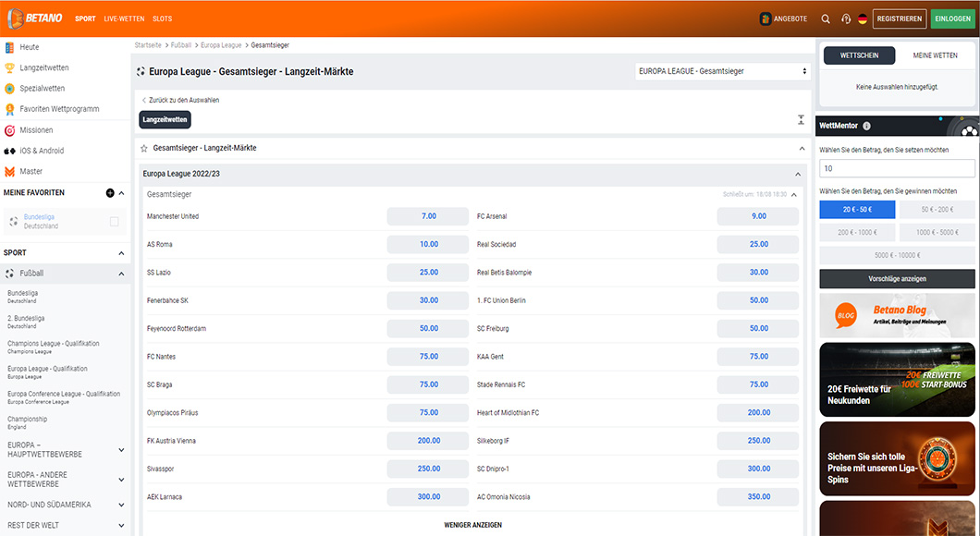Image resolution: width=980 pixels, height=536 pixels.
Task: Click the iOS & Android icon
Action: [x=9, y=151]
